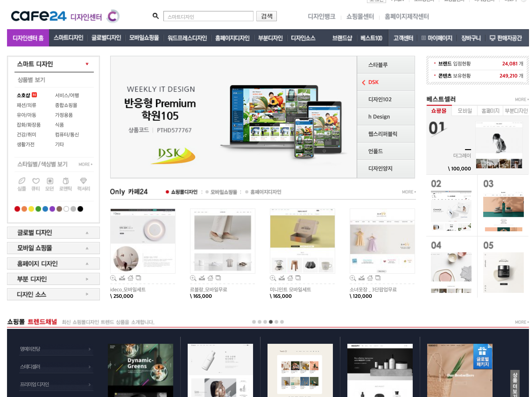Click the 스마트디자인 search input field
532x397 pixels.
point(208,16)
